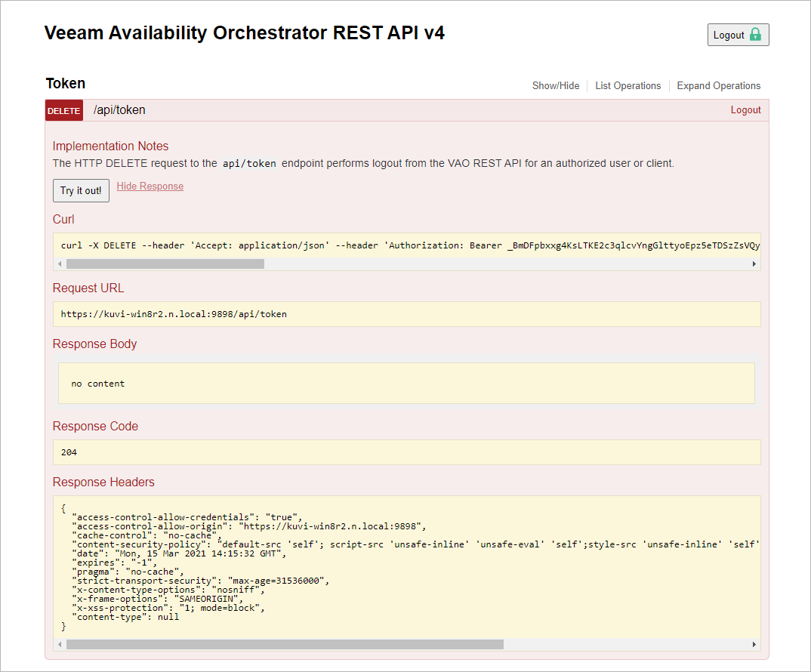This screenshot has width=811, height=672.
Task: Click the "content-type": null line
Action: click(x=125, y=617)
